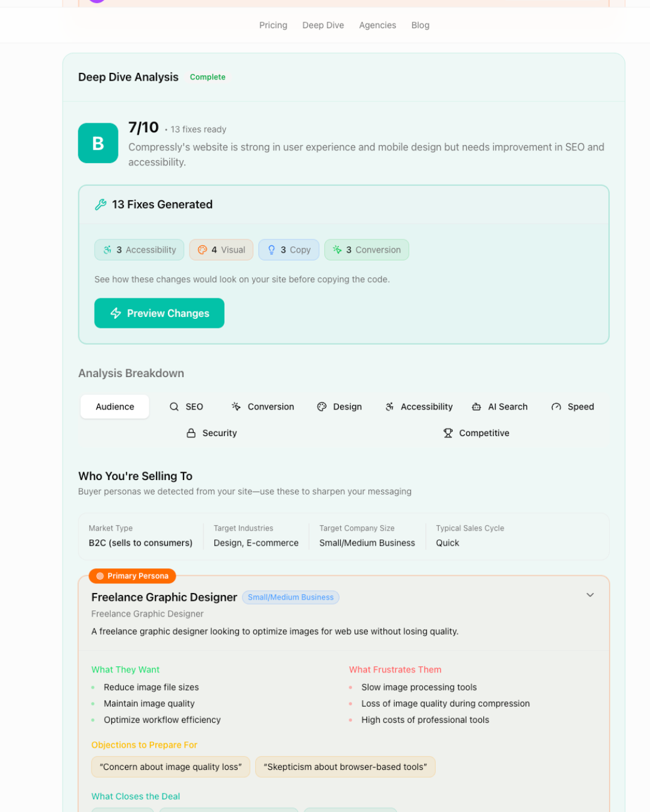650x812 pixels.
Task: Select the magnifier icon on the SEO tab
Action: coord(174,407)
